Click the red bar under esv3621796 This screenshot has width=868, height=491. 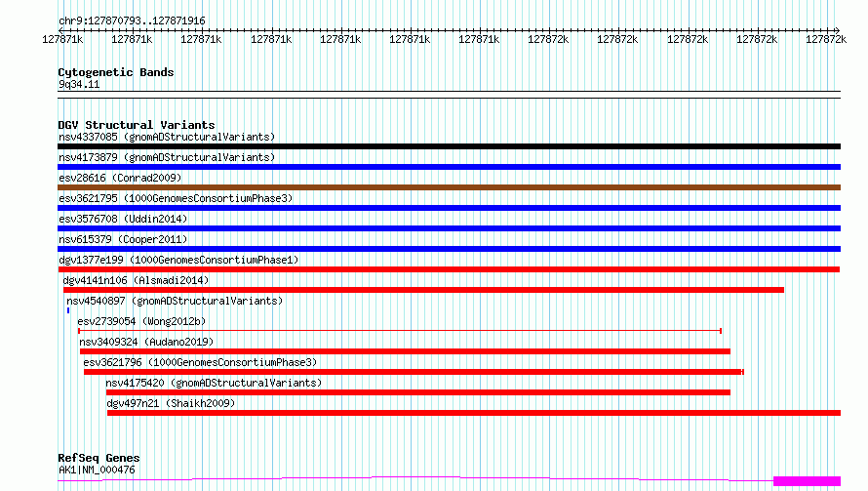[x=414, y=372]
